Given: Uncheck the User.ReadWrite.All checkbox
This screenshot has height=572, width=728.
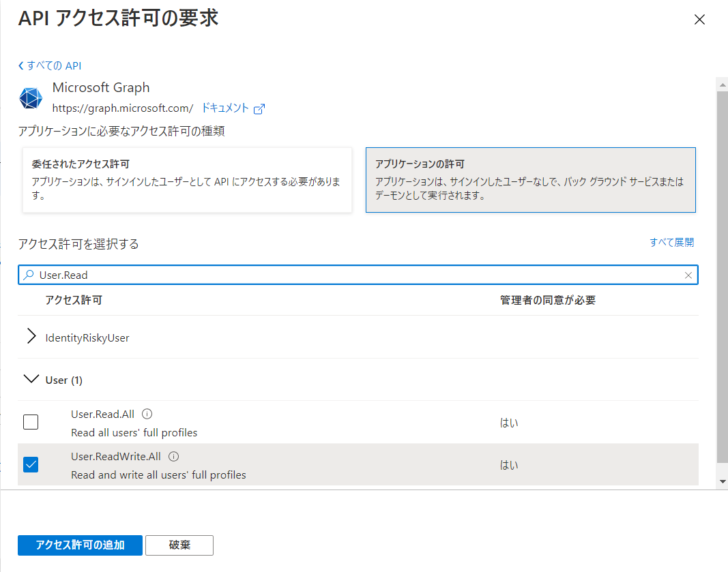Looking at the screenshot, I should [x=31, y=464].
